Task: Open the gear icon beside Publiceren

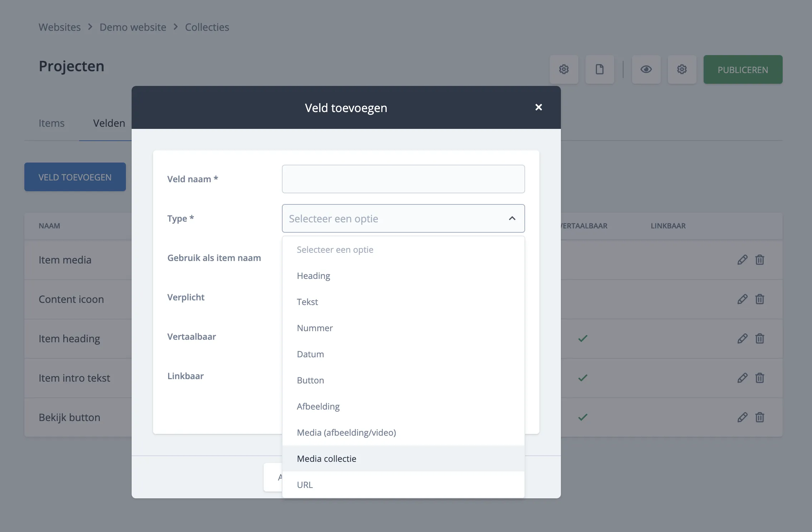Action: tap(682, 69)
